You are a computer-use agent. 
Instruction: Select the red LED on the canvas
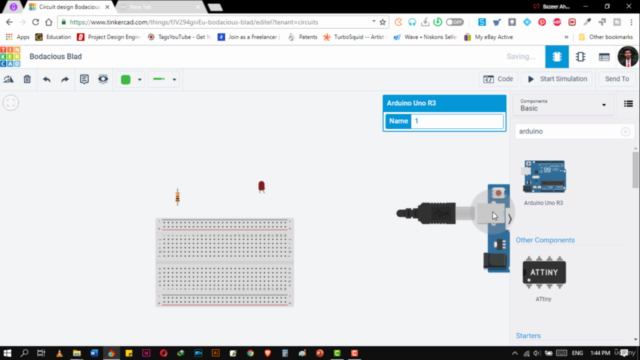261,187
